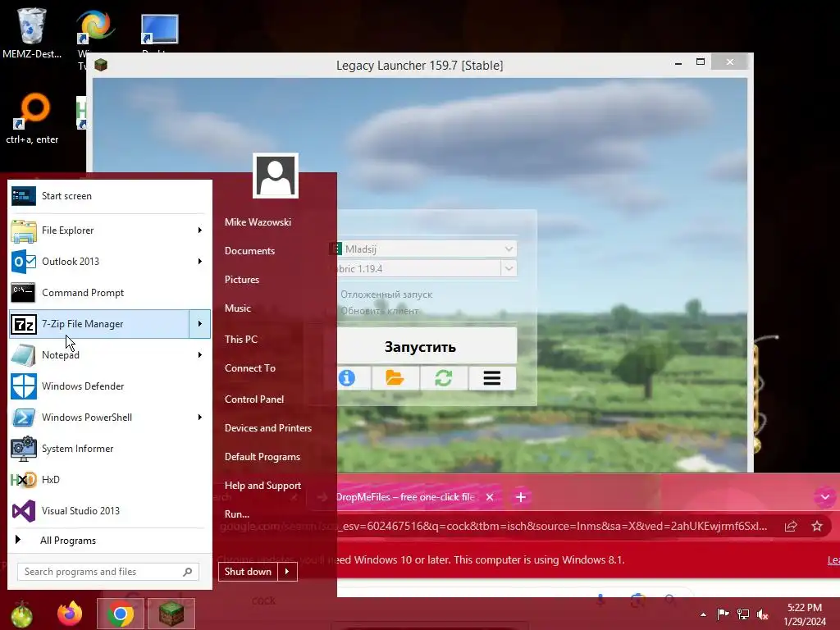Open the launcher folder icon
The width and height of the screenshot is (840, 630).
click(x=395, y=378)
